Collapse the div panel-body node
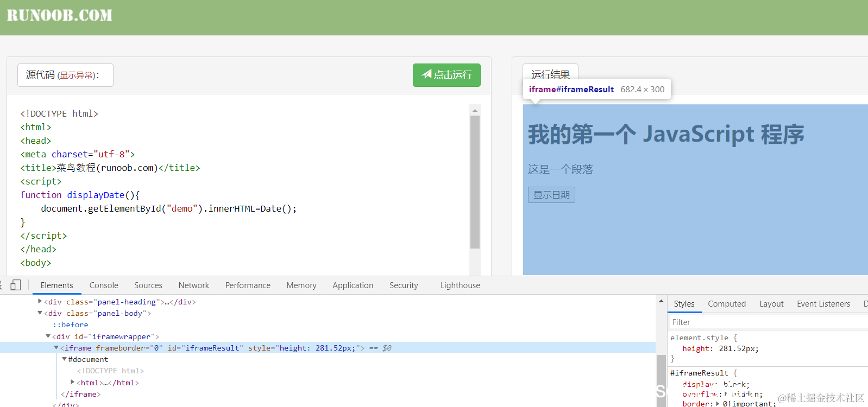This screenshot has width=868, height=407. [x=40, y=313]
